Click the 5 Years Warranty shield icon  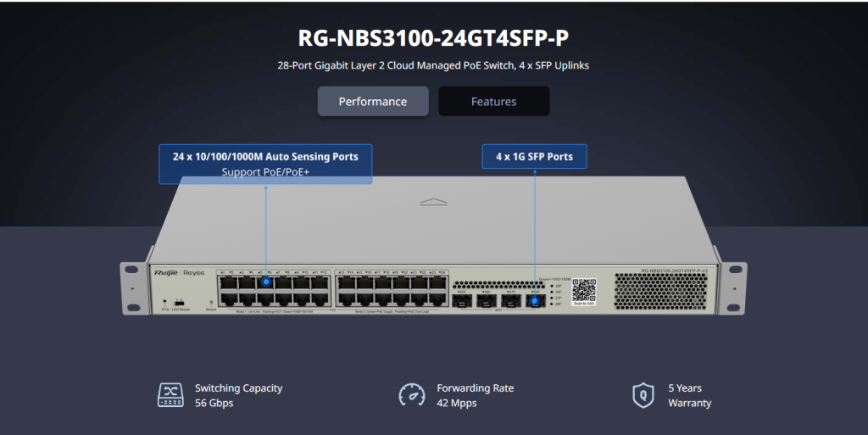pyautogui.click(x=643, y=395)
